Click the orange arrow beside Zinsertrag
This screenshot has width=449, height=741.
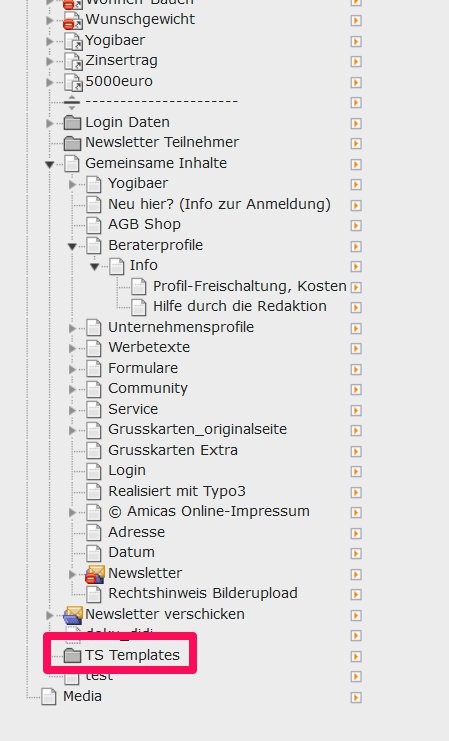point(356,61)
